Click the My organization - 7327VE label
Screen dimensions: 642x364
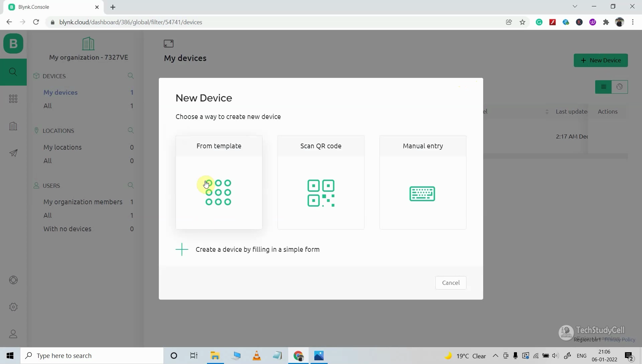pos(88,57)
